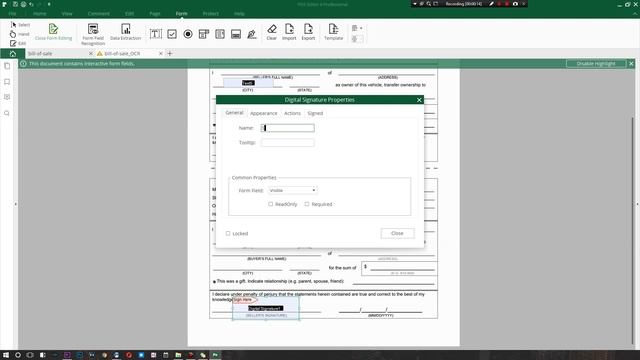Screen dimensions: 640x360
Task: Open the Data Extraction tool
Action: tap(125, 32)
